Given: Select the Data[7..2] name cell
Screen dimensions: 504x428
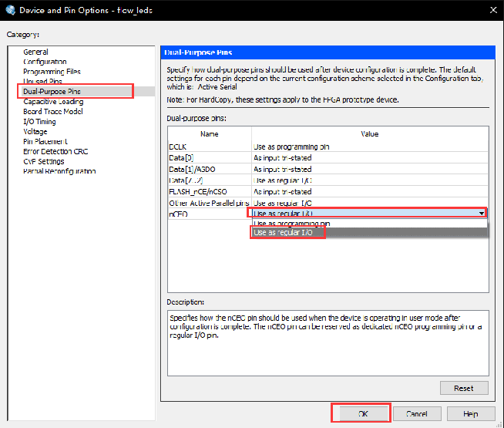Looking at the screenshot, I should tap(210, 180).
